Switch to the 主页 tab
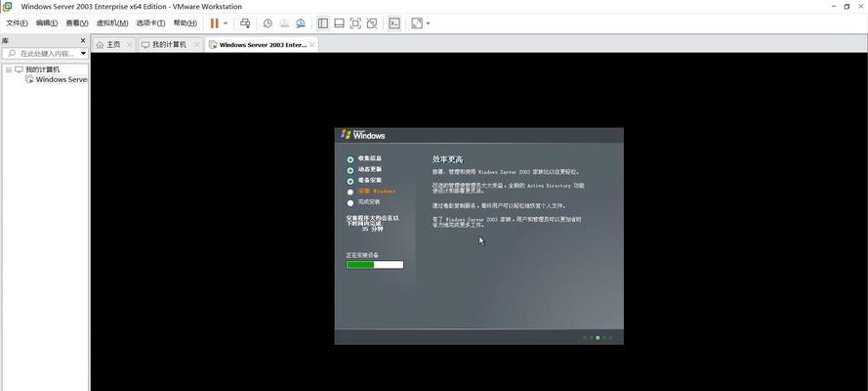Screen dimensions: 868x391 point(113,45)
